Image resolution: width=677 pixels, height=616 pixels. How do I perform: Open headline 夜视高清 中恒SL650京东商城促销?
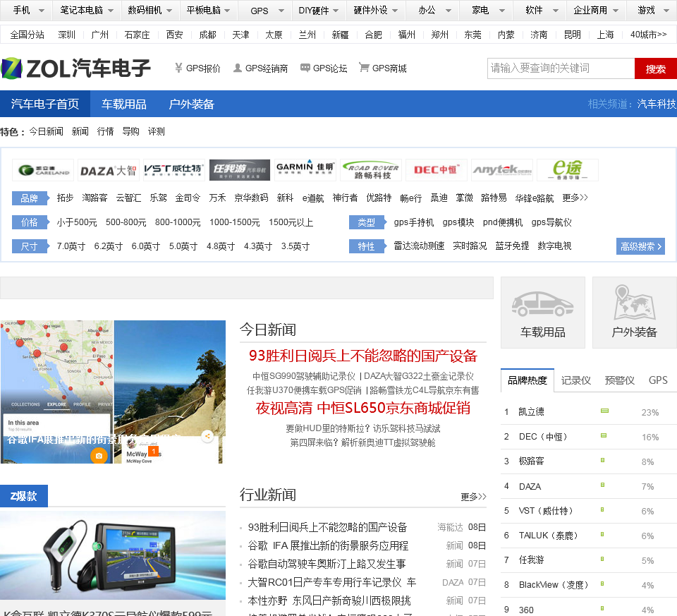point(363,409)
